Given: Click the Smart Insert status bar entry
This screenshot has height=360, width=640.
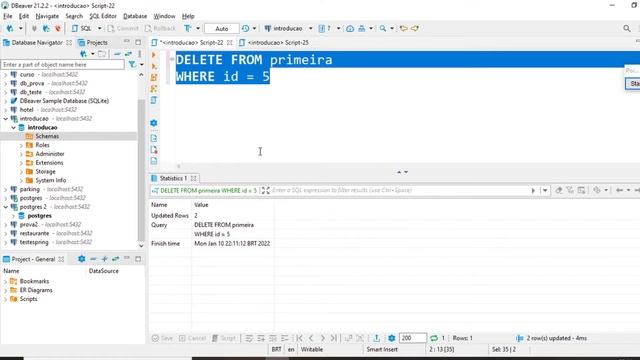Looking at the screenshot, I should click(x=382, y=349).
